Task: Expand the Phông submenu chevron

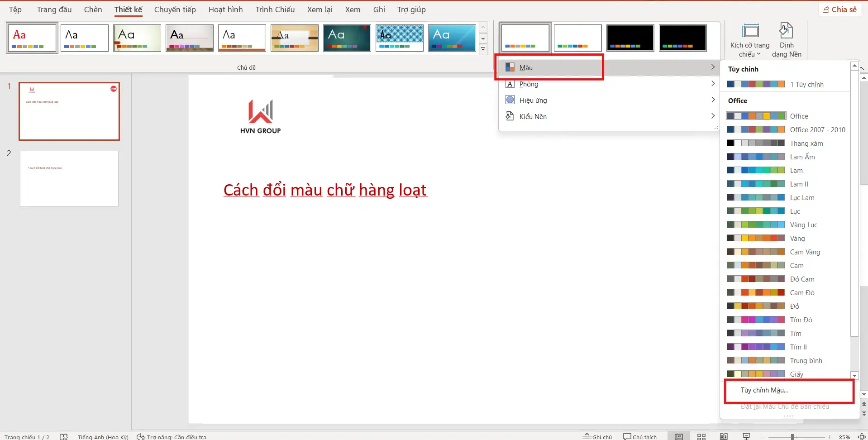Action: click(713, 84)
